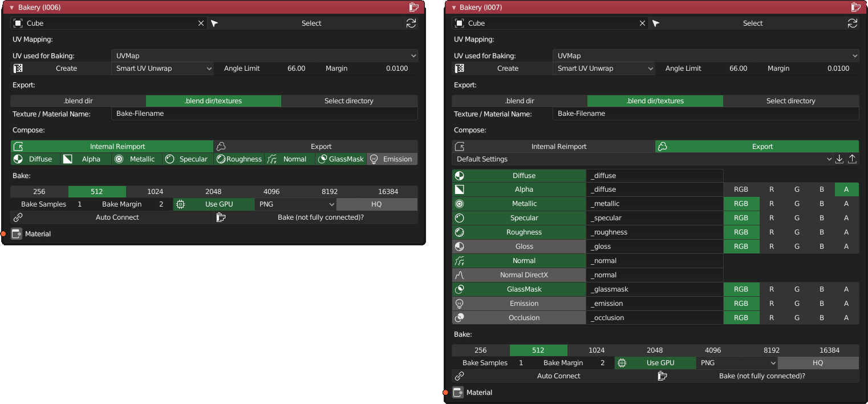Select the A channel for Metallic in Bakery (I007)
Screen dimensions: 868x404
846,204
